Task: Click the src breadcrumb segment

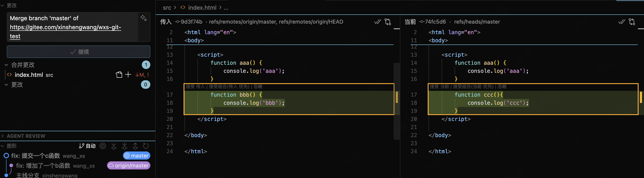Action: (167, 8)
